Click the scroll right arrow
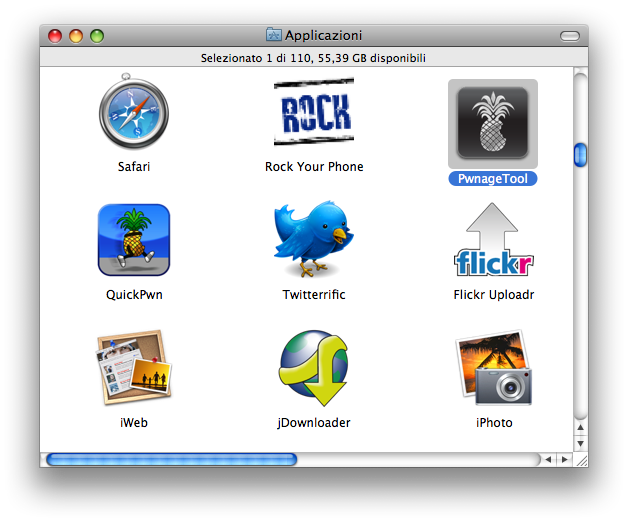Viewport: 628px width, 522px height. coord(564,459)
